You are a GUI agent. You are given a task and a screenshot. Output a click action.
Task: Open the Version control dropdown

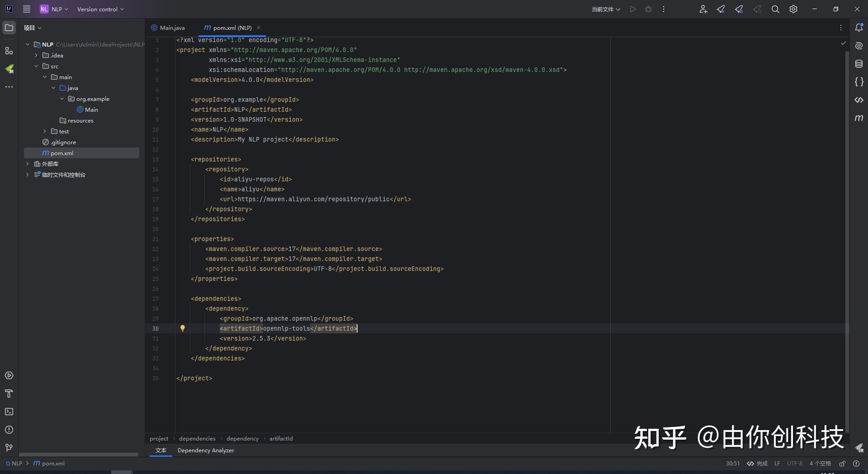click(x=100, y=9)
